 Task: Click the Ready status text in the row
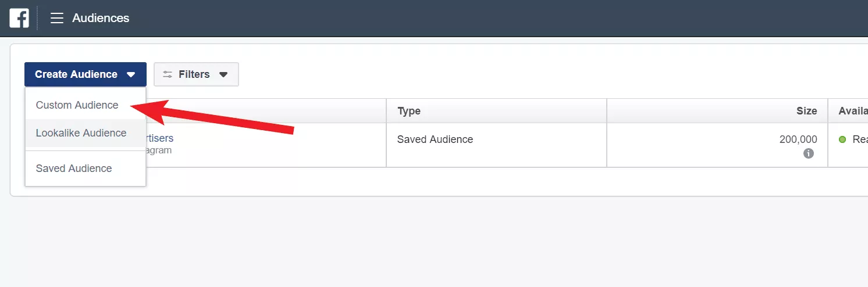859,139
